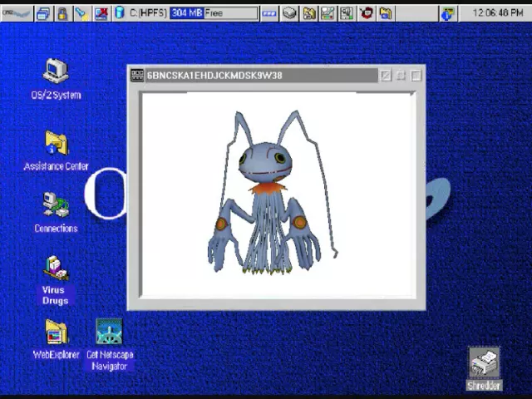Open the OS/2 Warp menu button
The height and width of the screenshot is (399, 532).
pos(17,13)
